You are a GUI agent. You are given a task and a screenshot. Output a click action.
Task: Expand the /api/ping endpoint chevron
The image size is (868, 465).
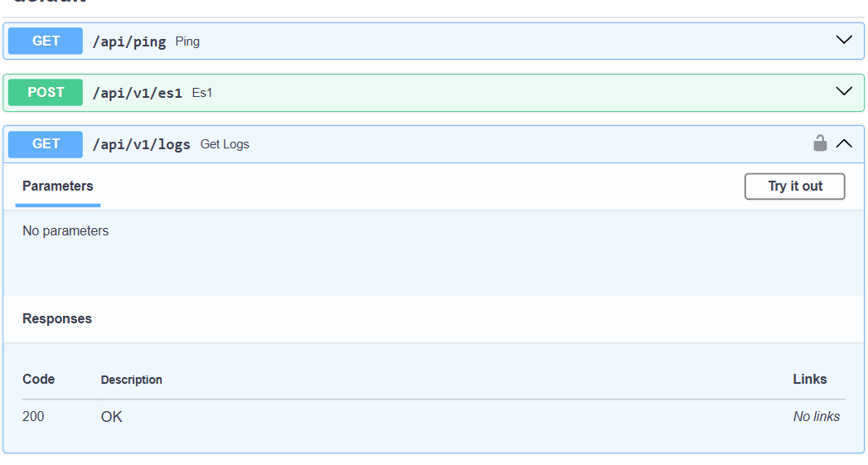pyautogui.click(x=844, y=40)
